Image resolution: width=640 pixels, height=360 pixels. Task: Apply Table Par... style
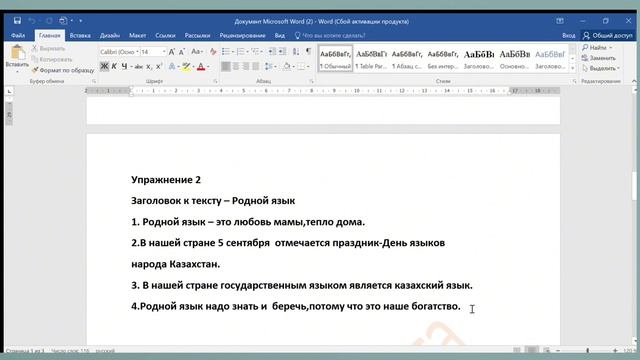coord(371,58)
